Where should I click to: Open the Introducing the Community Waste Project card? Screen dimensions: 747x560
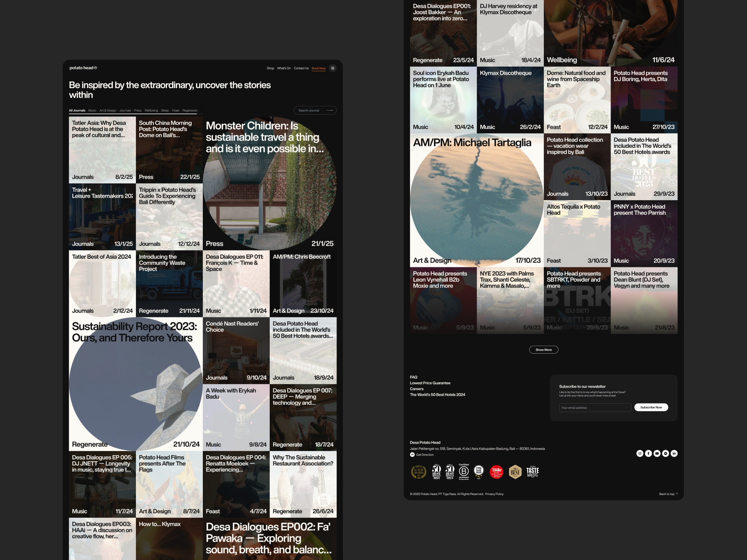(x=169, y=284)
